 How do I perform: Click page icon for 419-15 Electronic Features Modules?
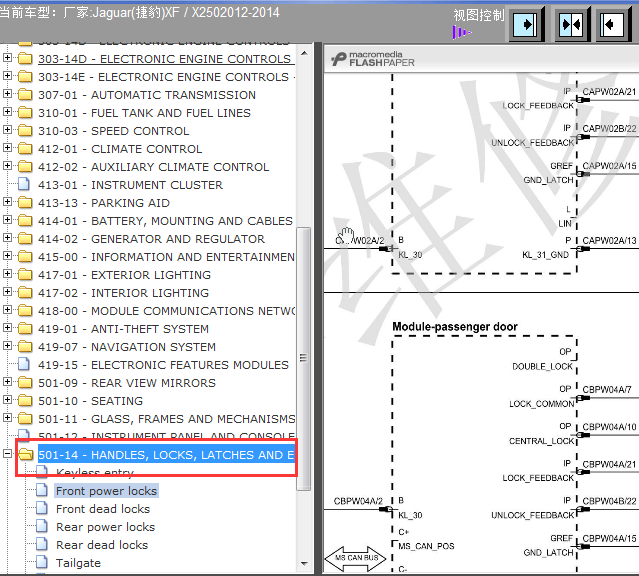click(x=24, y=364)
